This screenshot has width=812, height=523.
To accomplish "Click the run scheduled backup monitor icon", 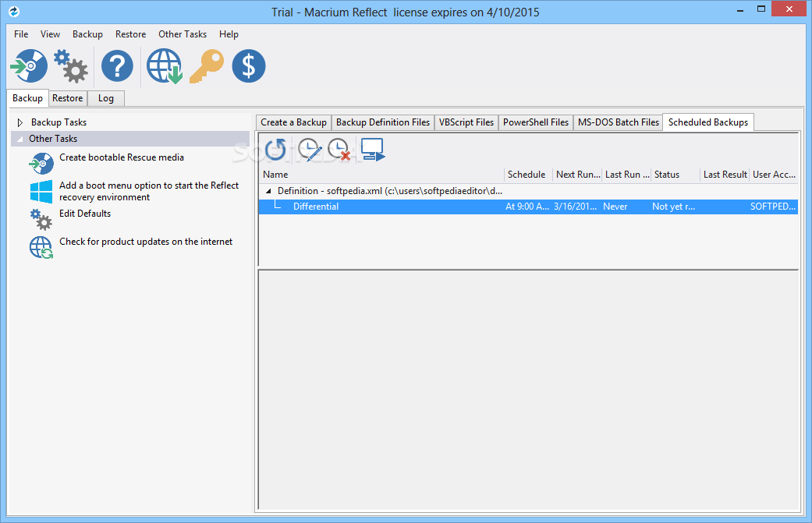I will pyautogui.click(x=373, y=150).
